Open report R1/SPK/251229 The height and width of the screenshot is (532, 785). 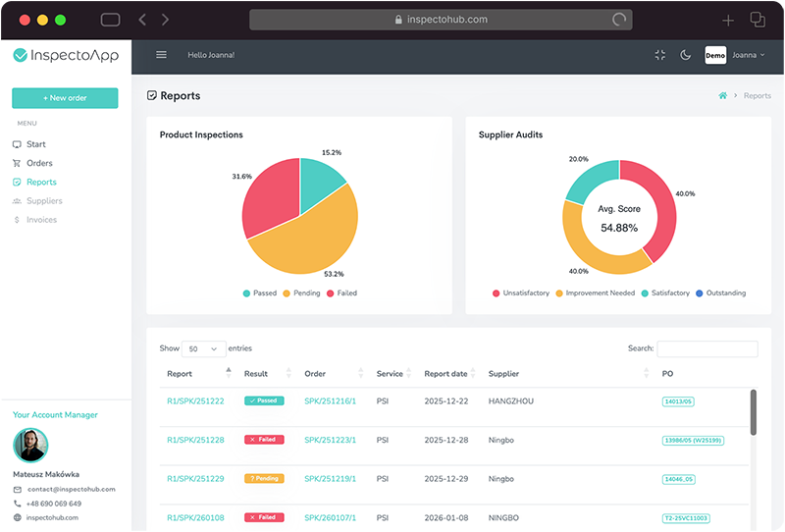(x=195, y=479)
